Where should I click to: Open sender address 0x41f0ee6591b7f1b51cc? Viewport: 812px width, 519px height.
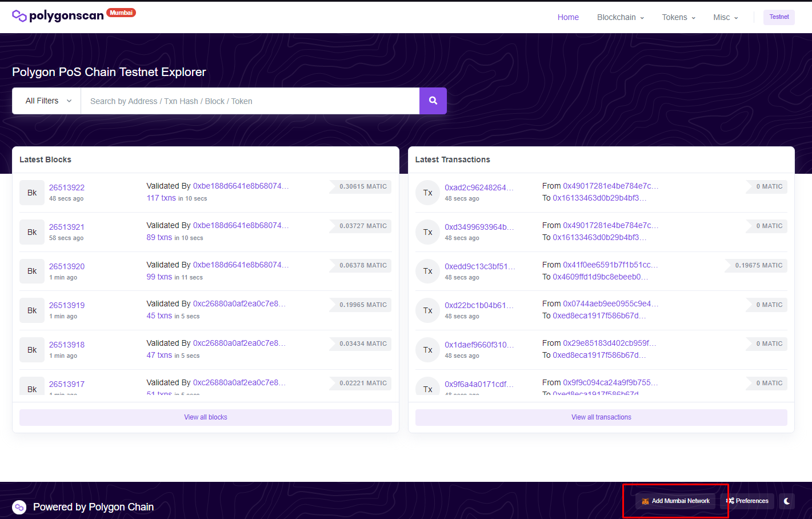point(610,265)
